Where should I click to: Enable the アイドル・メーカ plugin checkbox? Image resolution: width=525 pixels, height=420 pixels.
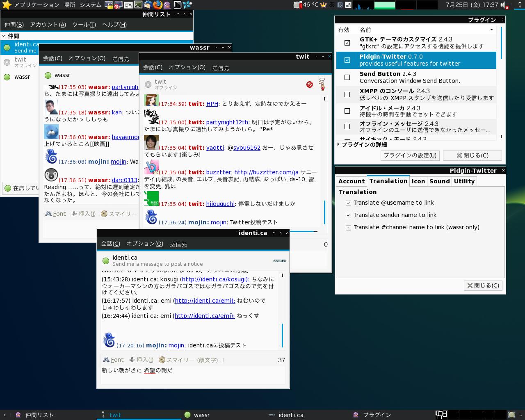coord(347,111)
